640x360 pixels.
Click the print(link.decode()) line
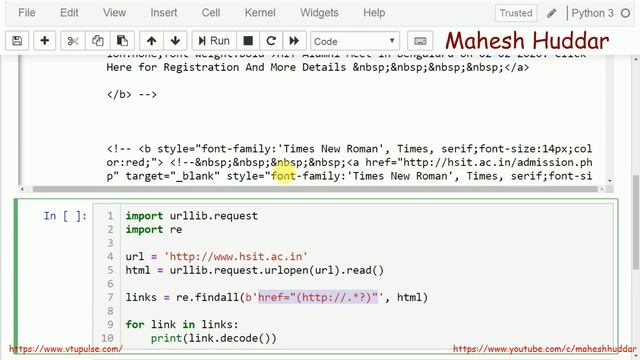pyautogui.click(x=213, y=338)
